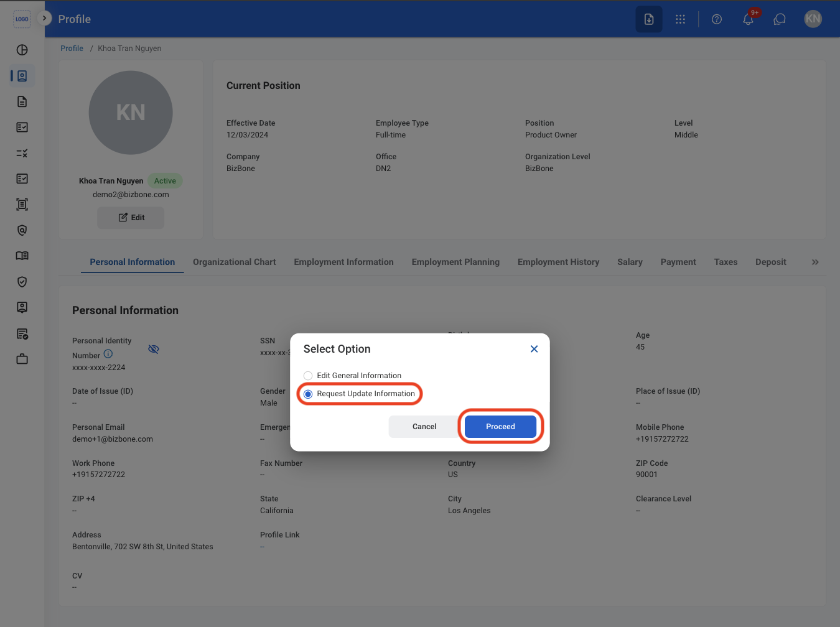Toggle the crossed-eye visibility of identity number
840x627 pixels.
point(154,349)
